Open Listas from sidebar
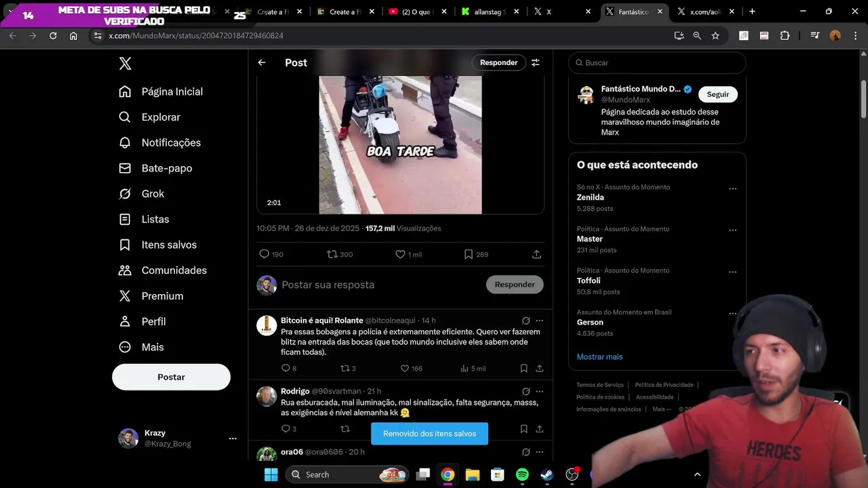 click(x=143, y=219)
